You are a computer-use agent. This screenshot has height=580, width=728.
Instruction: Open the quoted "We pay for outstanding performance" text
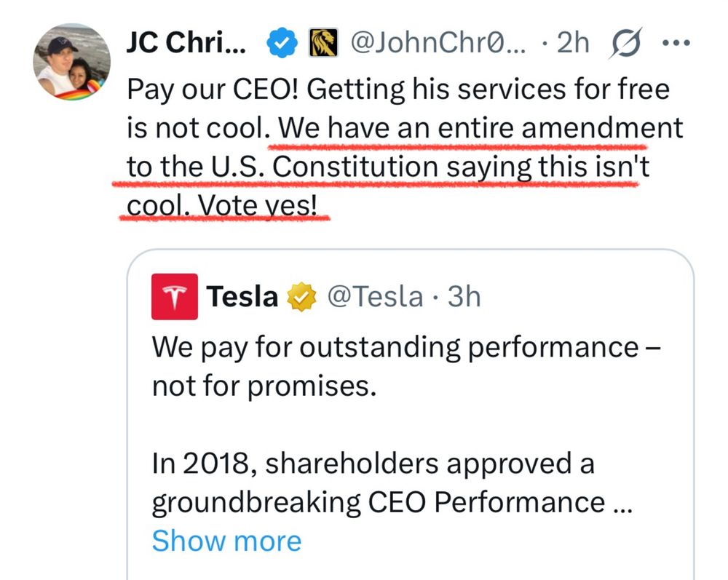pos(394,346)
